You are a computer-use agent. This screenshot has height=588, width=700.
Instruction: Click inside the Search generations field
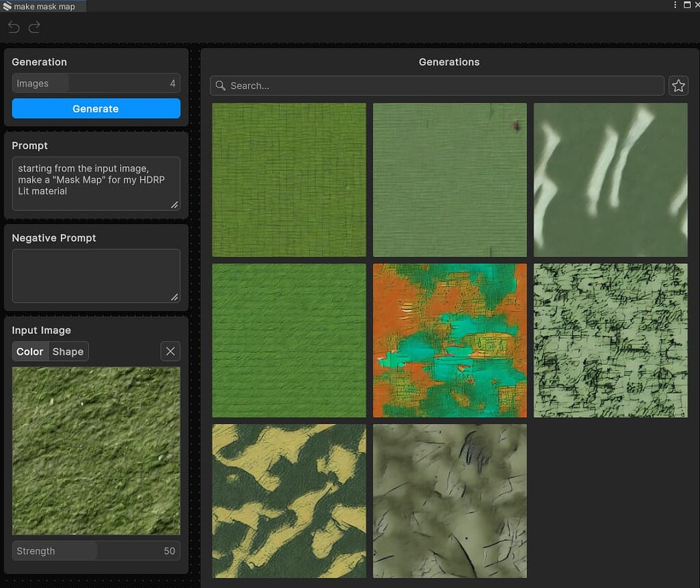click(x=437, y=85)
